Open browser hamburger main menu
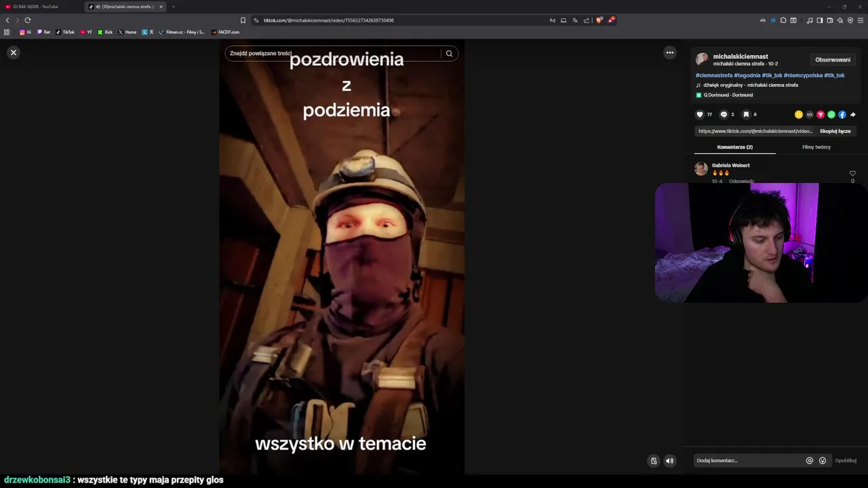The image size is (868, 488). 861,20
